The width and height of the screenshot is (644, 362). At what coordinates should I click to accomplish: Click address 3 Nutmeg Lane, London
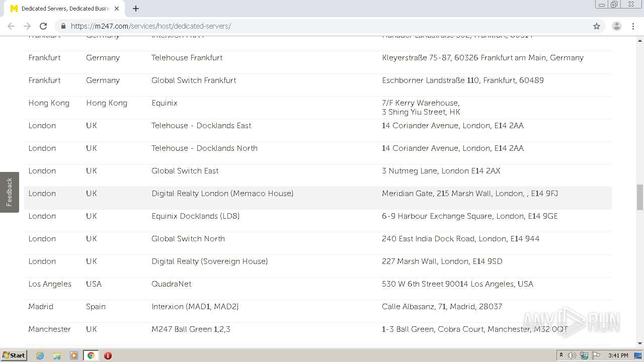(x=441, y=171)
